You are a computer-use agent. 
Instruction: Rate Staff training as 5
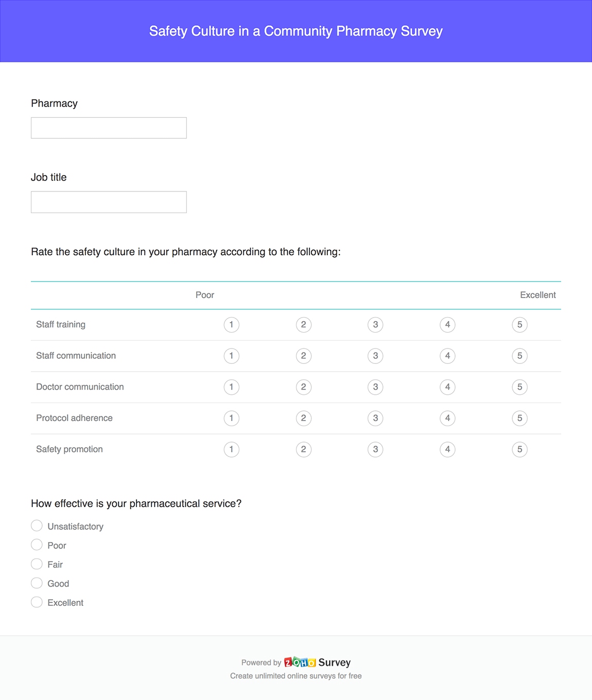[519, 325]
